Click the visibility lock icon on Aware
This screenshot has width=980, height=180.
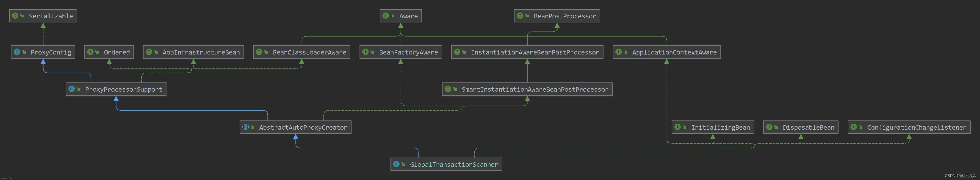point(392,16)
